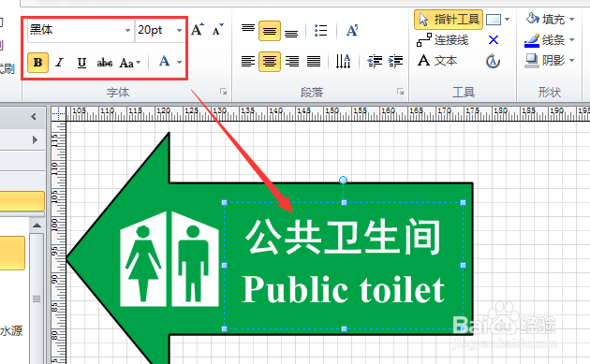Viewport: 590px width, 364px height.
Task: Toggle Underline formatting button
Action: coord(81,63)
